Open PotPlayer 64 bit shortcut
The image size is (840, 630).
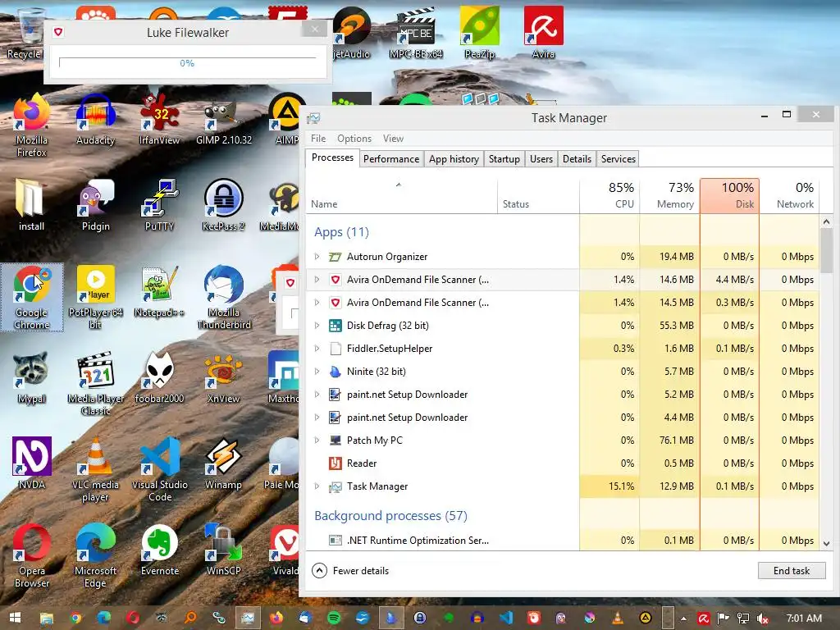coord(95,297)
